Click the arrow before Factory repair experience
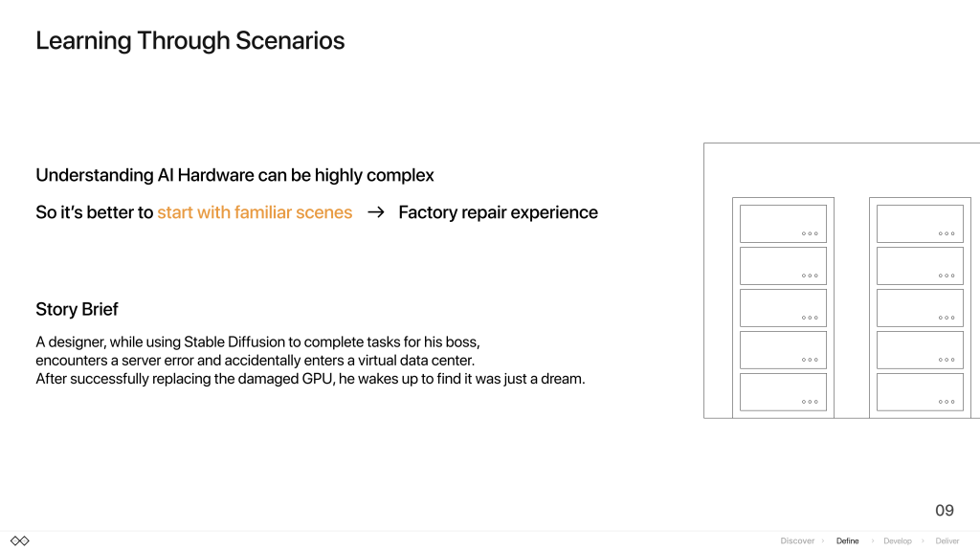 375,212
